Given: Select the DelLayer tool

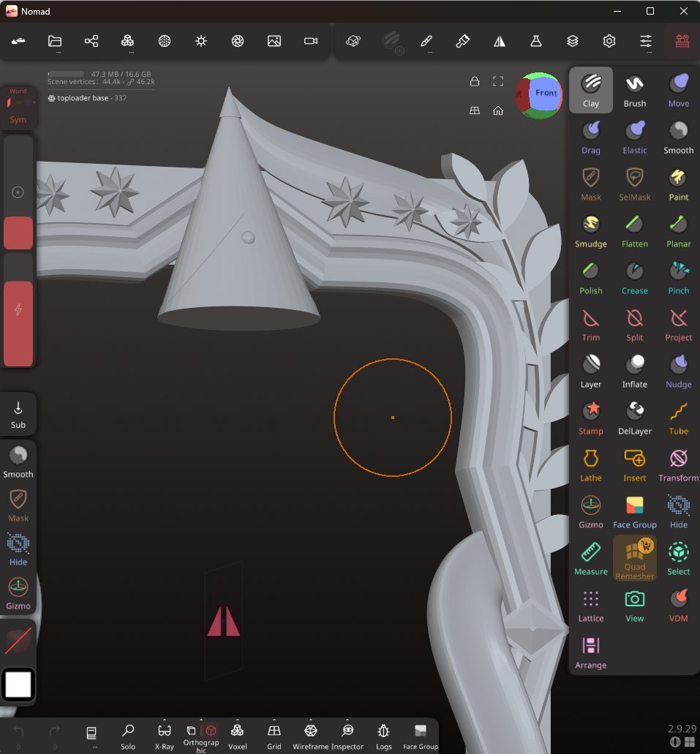Looking at the screenshot, I should (x=635, y=418).
